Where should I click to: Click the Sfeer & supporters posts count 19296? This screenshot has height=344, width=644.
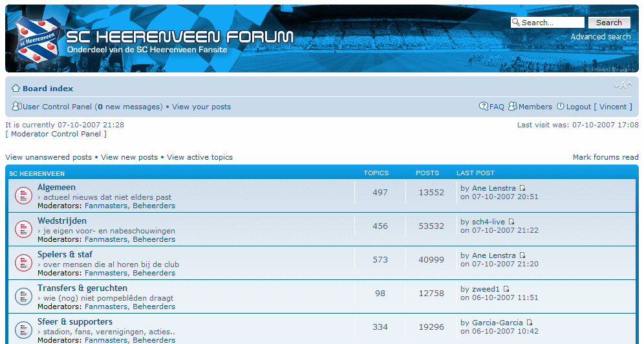point(431,327)
